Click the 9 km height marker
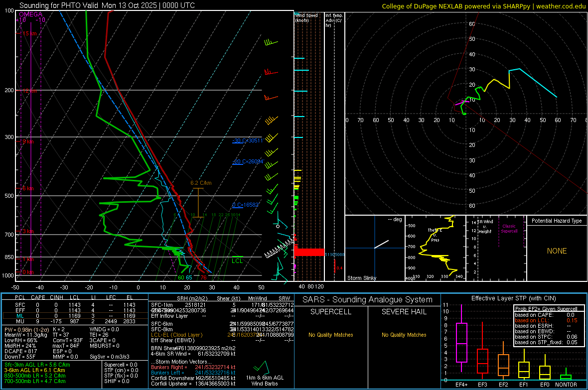This screenshot has height=390, width=588. (x=28, y=141)
